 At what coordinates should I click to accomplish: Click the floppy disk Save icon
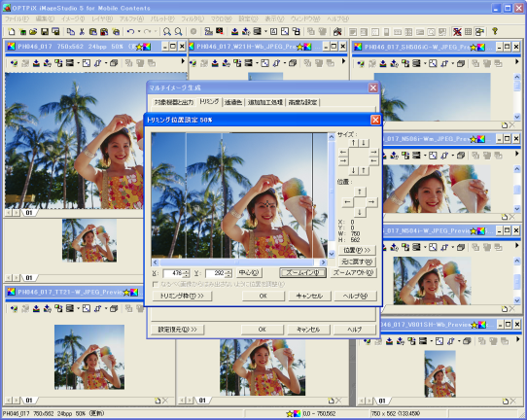coord(45,32)
